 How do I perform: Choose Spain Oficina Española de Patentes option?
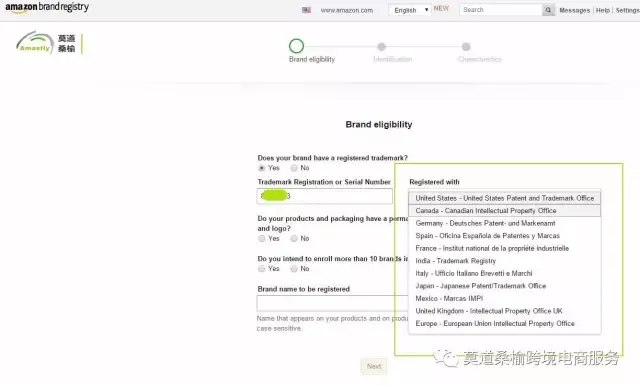pos(504,236)
